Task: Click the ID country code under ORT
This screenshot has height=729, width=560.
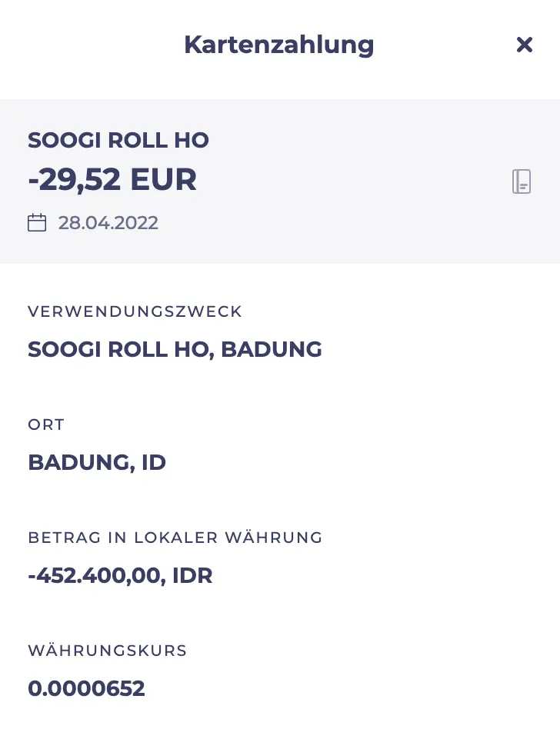Action: 154,462
